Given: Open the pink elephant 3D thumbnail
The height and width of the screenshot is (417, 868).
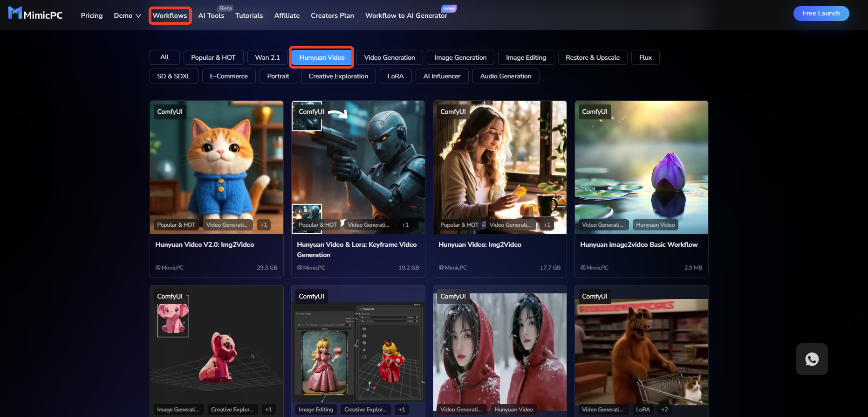Looking at the screenshot, I should [x=217, y=351].
